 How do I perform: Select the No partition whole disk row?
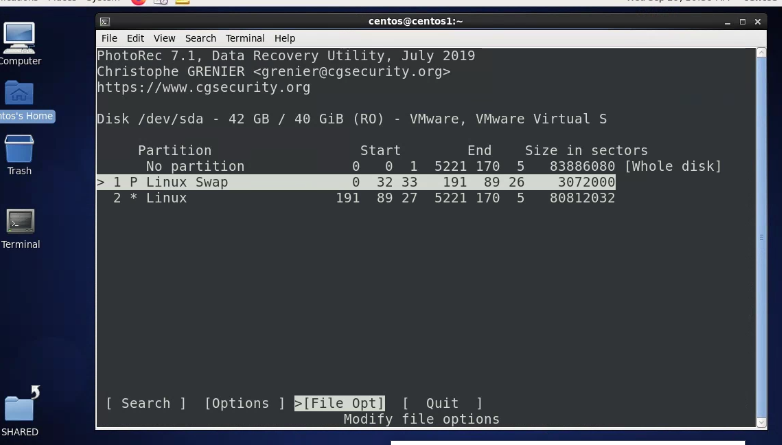(x=409, y=166)
